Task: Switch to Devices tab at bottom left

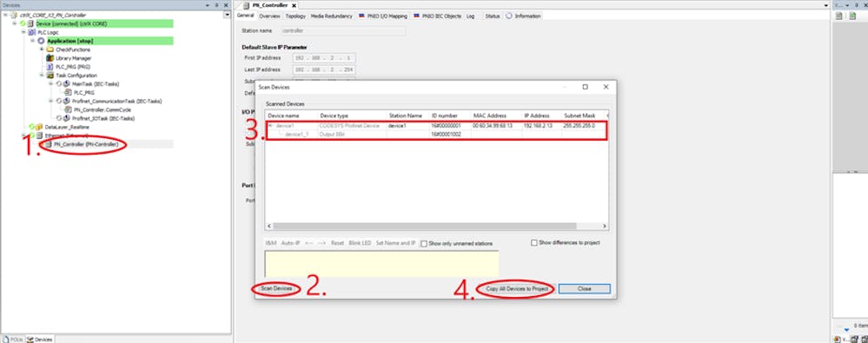Action: (40, 340)
